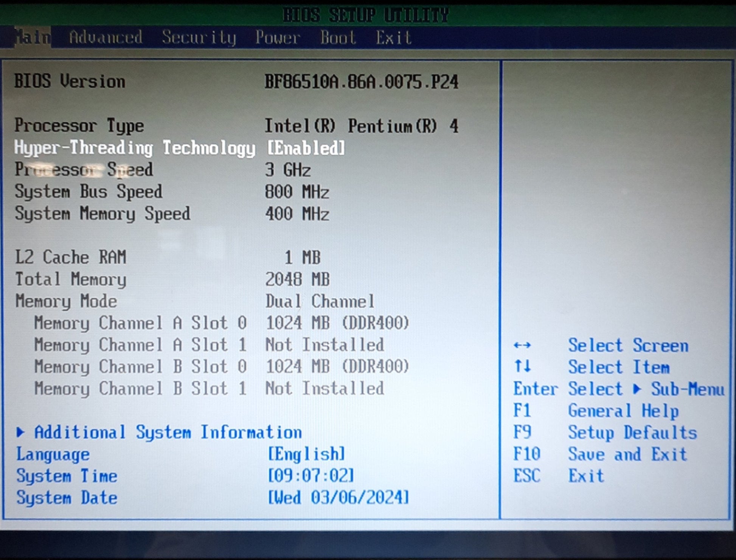Select the Main menu tab
Image resolution: width=736 pixels, height=560 pixels.
(33, 37)
